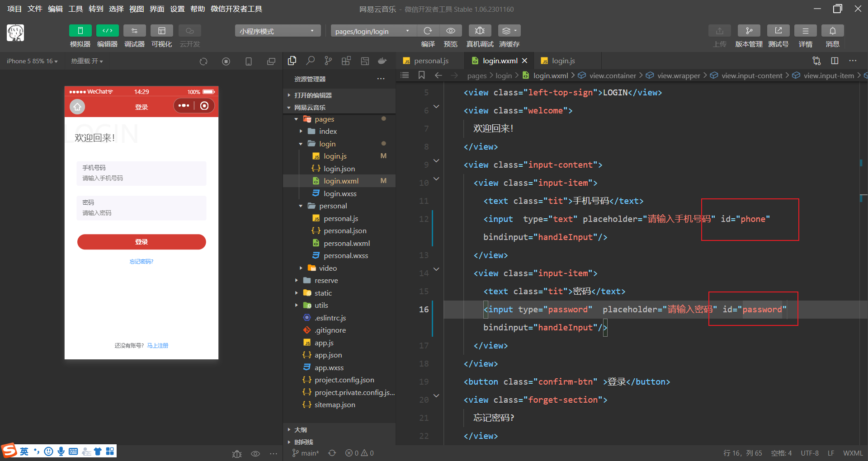The image size is (868, 461).
Task: Expand the outline section
Action: click(339, 430)
